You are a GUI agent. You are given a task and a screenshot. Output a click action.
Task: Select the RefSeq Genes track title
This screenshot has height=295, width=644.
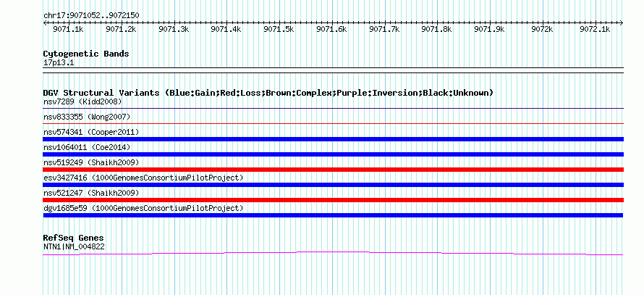click(74, 238)
